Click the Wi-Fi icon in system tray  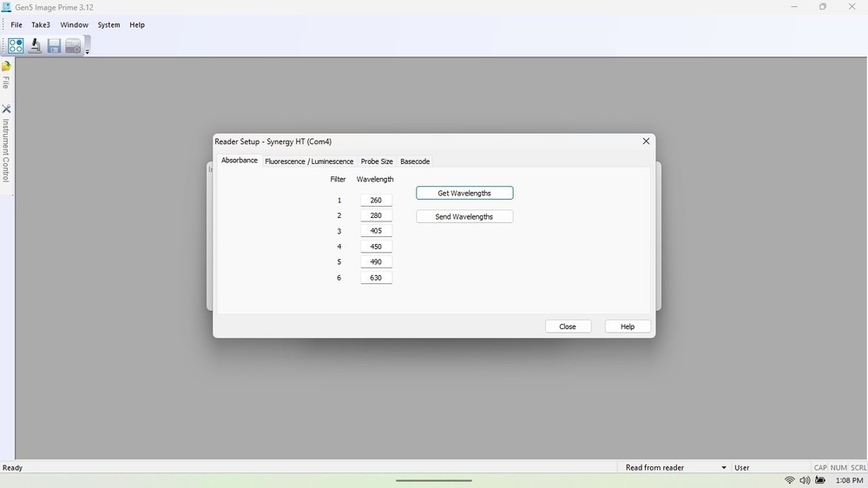pos(789,480)
